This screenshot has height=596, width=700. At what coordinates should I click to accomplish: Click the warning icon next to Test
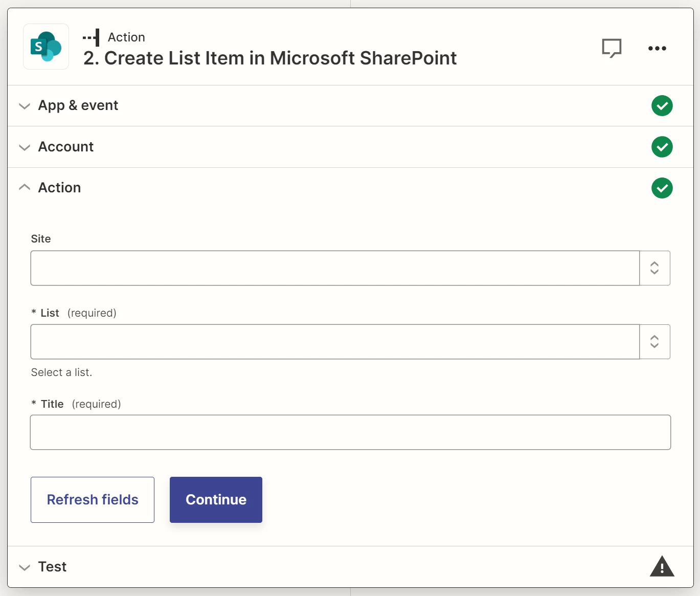[662, 566]
